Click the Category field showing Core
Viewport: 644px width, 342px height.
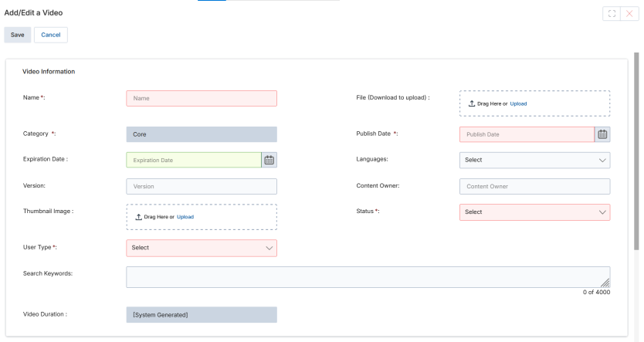click(x=202, y=134)
